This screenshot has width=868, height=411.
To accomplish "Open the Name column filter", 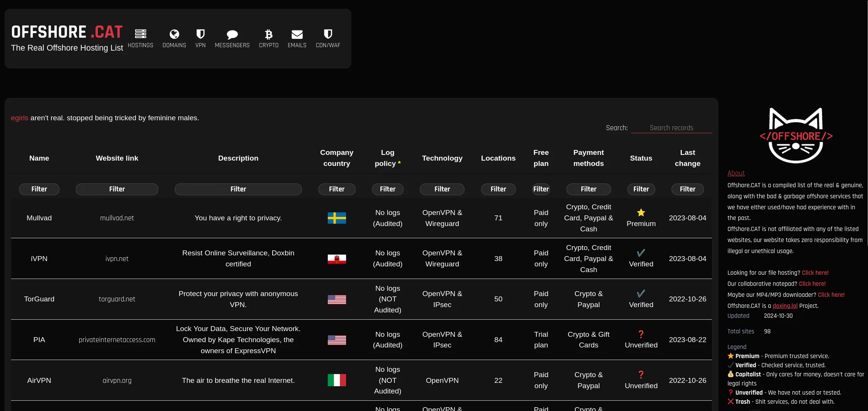I will [x=39, y=189].
